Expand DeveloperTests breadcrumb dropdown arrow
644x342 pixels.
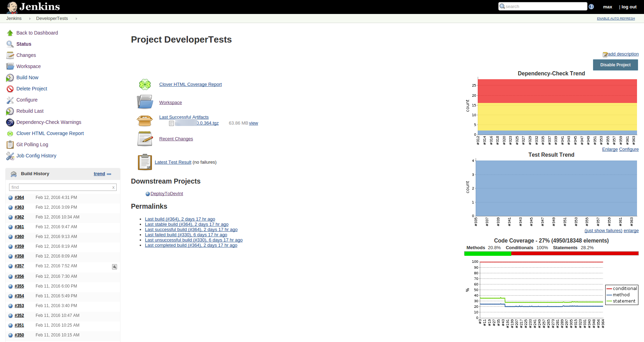click(x=76, y=18)
